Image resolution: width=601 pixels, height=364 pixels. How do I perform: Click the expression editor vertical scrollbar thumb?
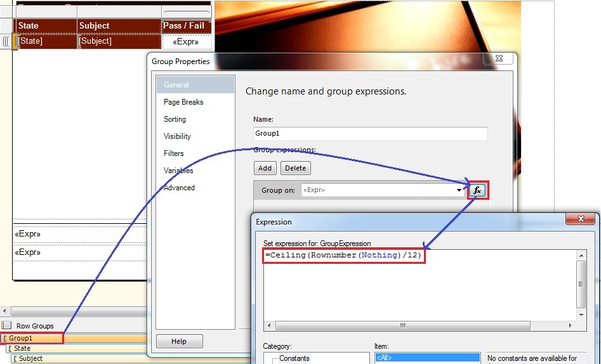tap(581, 284)
